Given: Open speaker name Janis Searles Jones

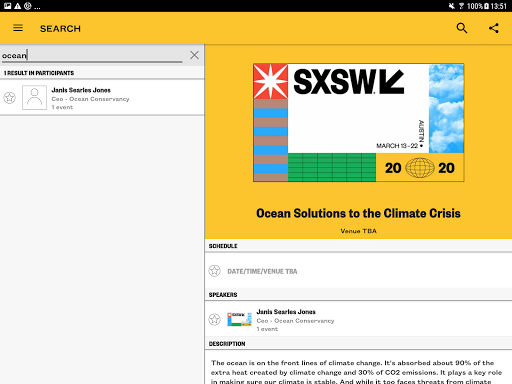Looking at the screenshot, I should 286,312.
